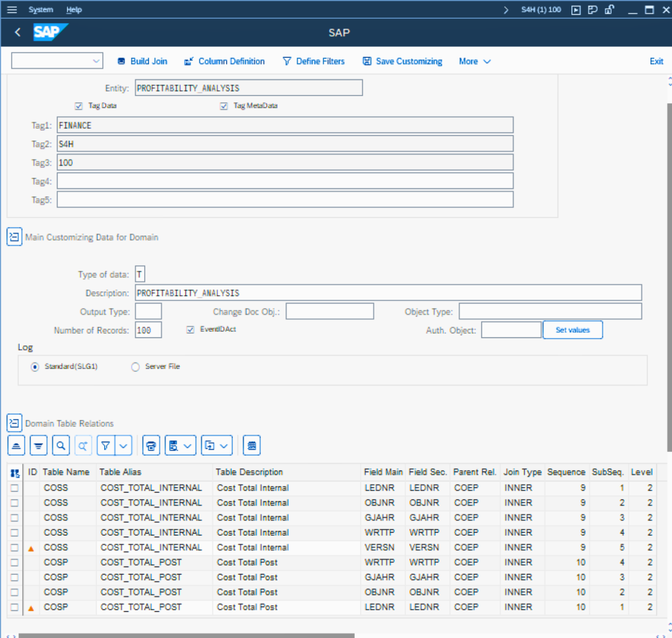
Task: Click the Sort Descending icon in table toolbar
Action: (x=38, y=446)
